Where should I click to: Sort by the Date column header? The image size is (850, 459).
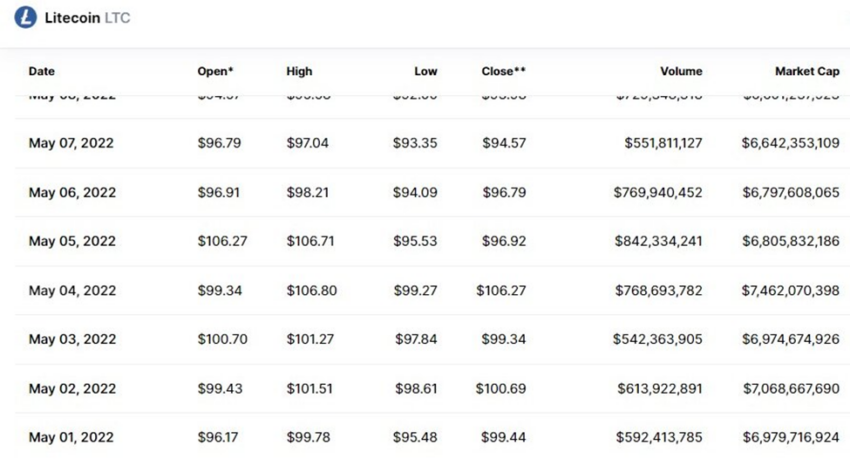42,71
